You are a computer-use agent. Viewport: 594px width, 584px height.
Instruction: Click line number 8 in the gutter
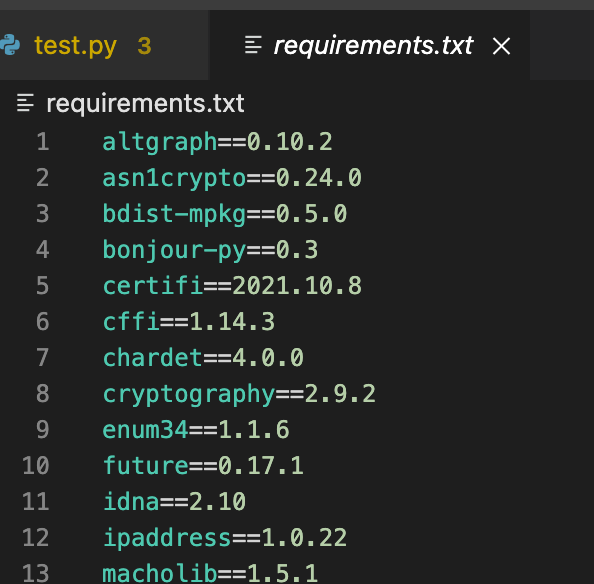point(43,393)
